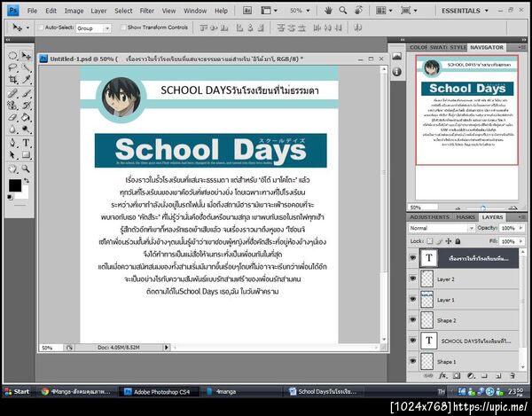
Task: Select the Zoom tool in toolbox
Action: pos(26,169)
